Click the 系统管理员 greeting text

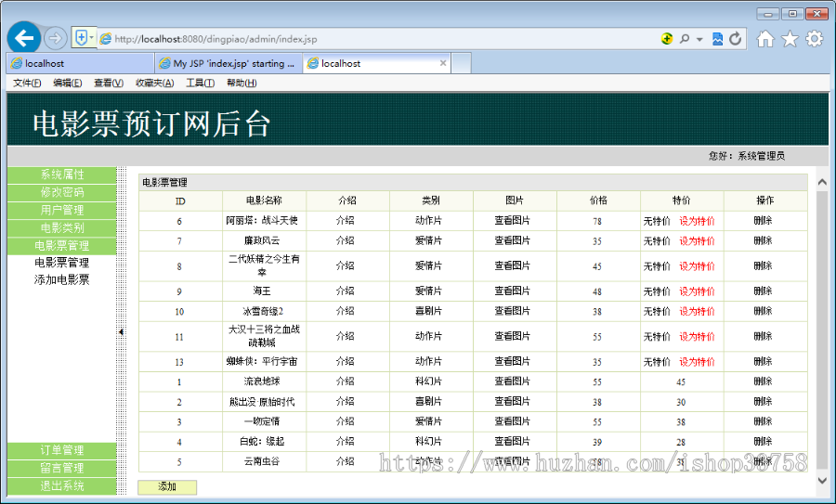tap(762, 156)
